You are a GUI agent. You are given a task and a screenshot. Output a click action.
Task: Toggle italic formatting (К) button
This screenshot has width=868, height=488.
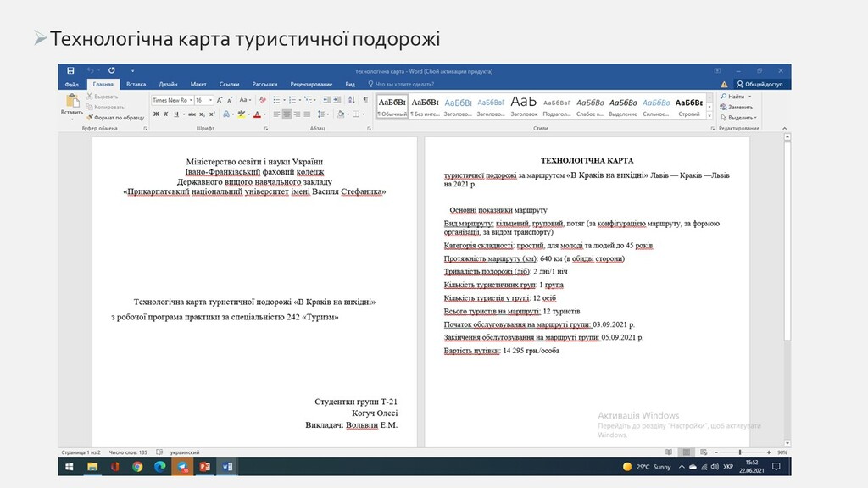tap(166, 114)
